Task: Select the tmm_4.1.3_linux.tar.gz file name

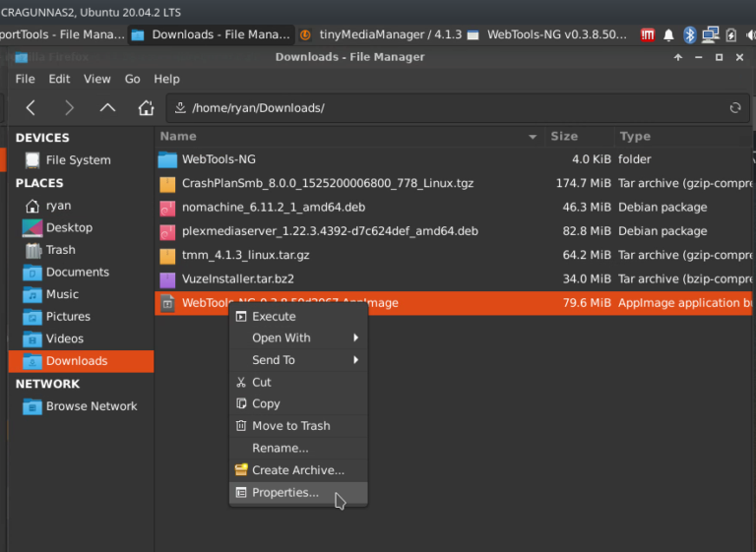Action: point(246,255)
